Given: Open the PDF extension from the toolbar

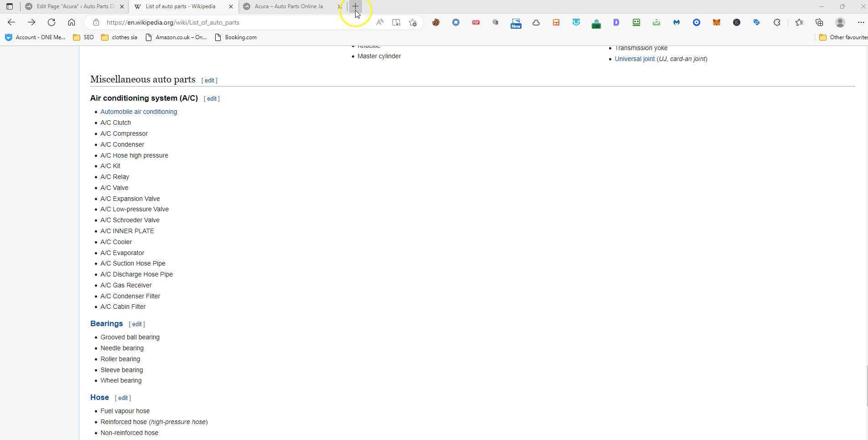Looking at the screenshot, I should pos(476,22).
